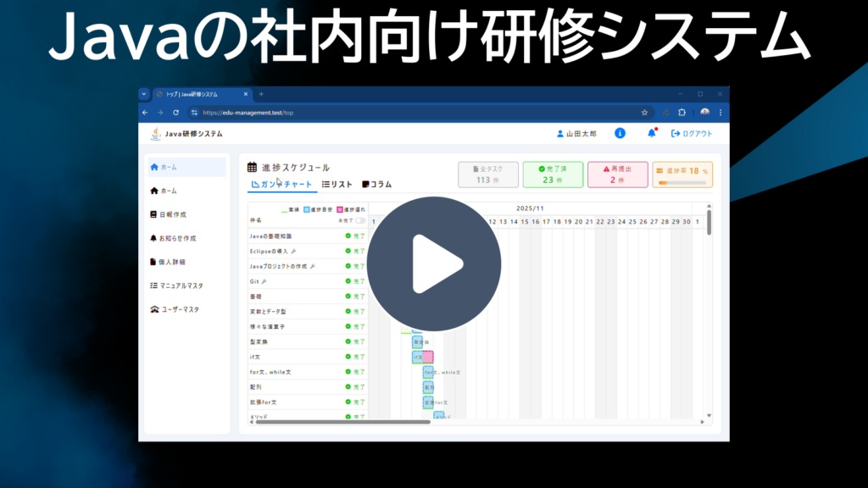Click the wrench icon beside Eclipseの導入

click(293, 251)
